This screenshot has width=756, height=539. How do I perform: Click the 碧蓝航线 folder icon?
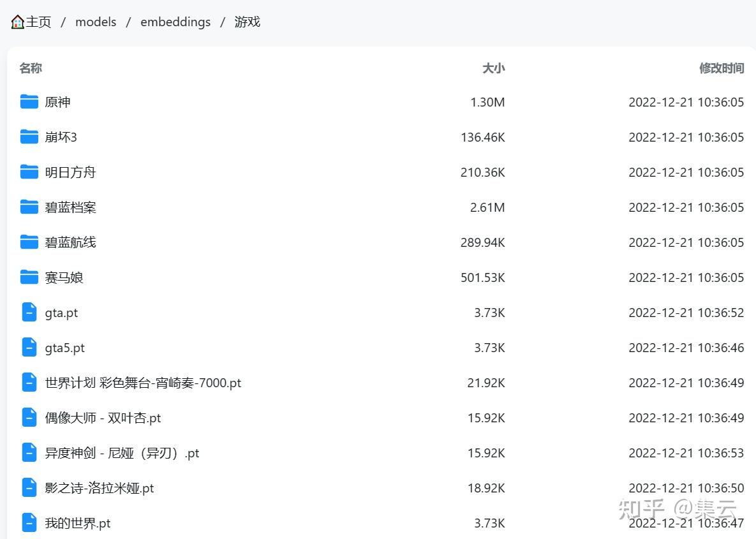coord(29,242)
